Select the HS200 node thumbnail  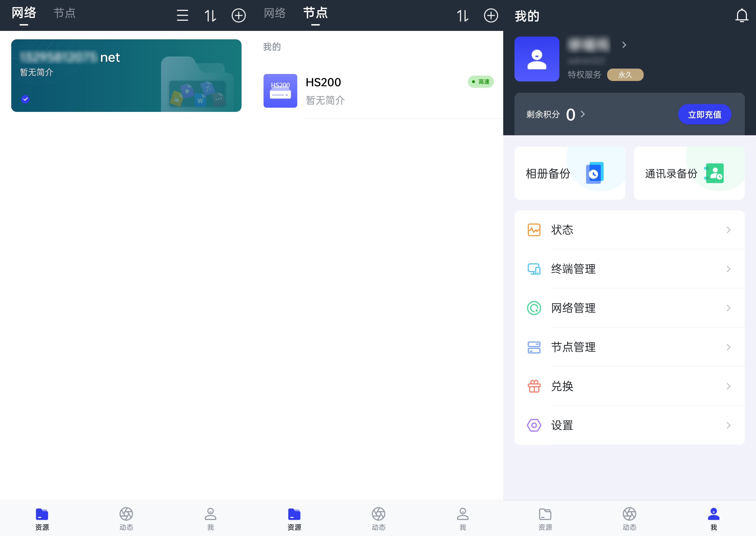pyautogui.click(x=280, y=91)
